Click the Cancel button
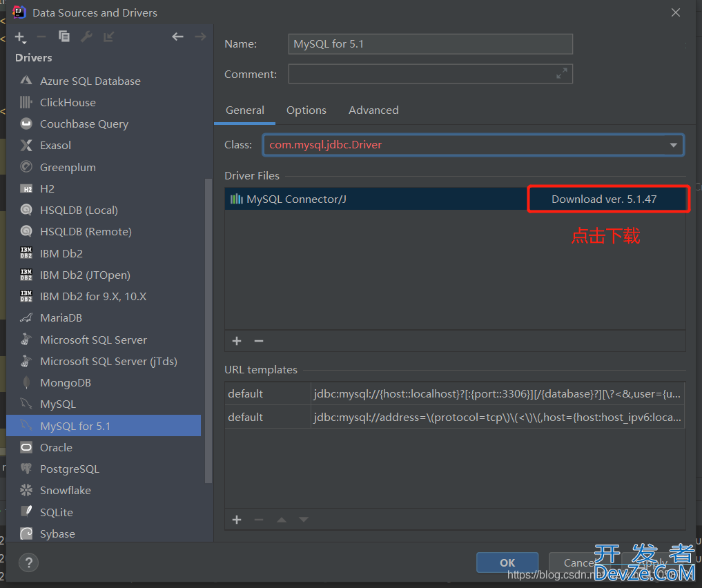Image resolution: width=702 pixels, height=588 pixels. point(579,562)
